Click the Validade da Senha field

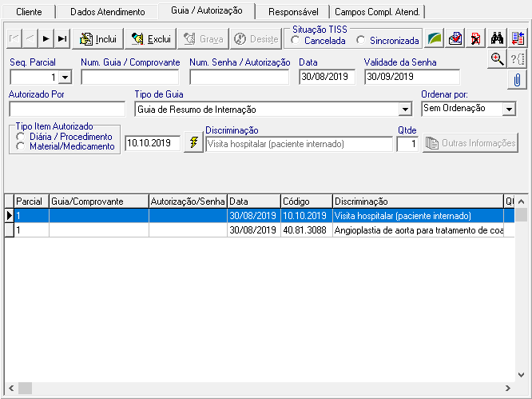(x=412, y=77)
